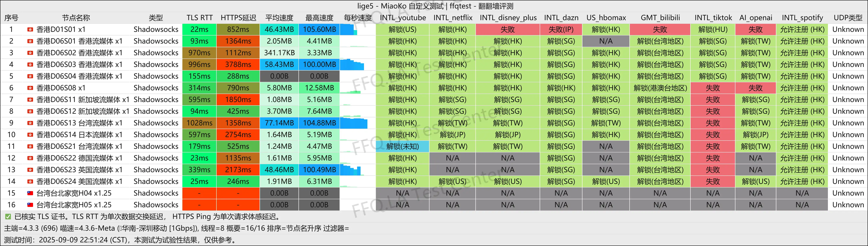The width and height of the screenshot is (868, 246).
Task: Click the 22ms TLS RTT cell
Action: pyautogui.click(x=200, y=30)
